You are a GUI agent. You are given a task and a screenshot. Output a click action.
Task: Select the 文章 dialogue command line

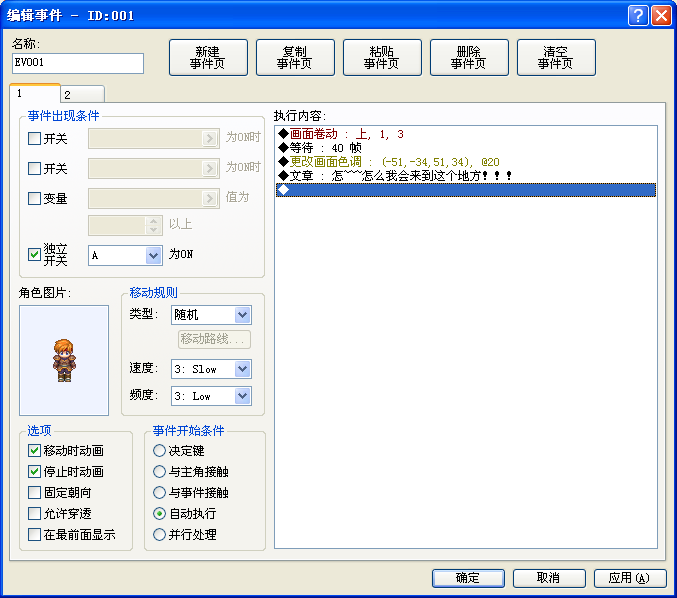click(x=466, y=176)
